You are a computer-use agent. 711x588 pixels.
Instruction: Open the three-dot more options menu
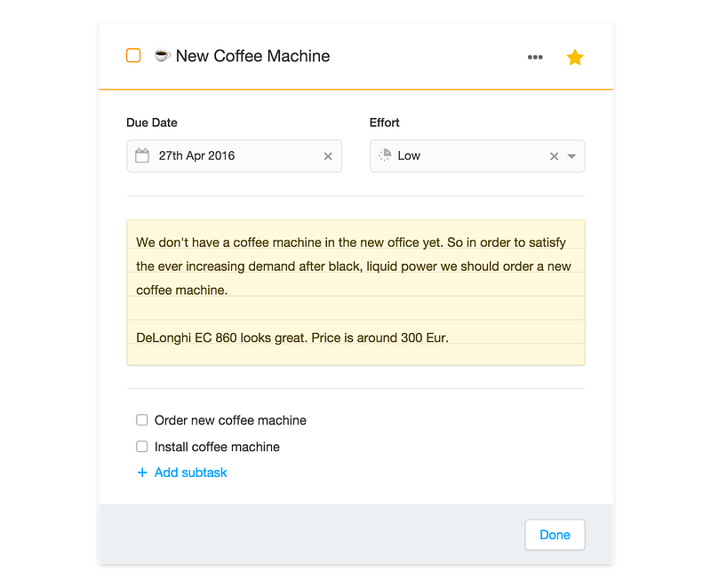tap(535, 57)
